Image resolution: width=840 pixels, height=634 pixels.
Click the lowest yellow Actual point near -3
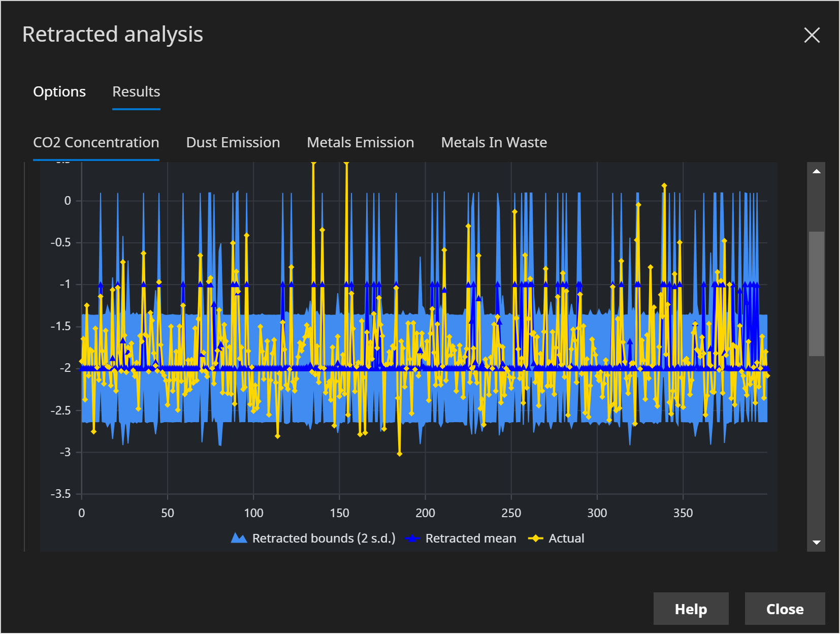pyautogui.click(x=400, y=454)
